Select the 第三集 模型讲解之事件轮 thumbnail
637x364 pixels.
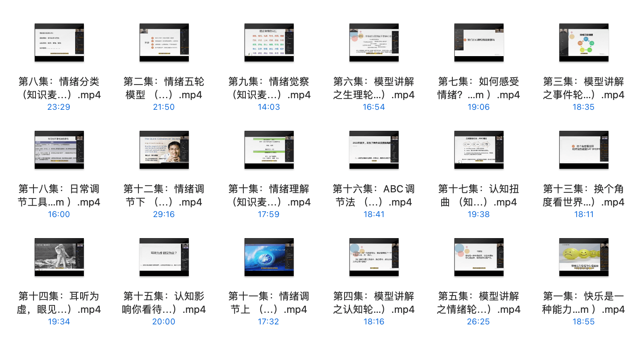(x=584, y=43)
